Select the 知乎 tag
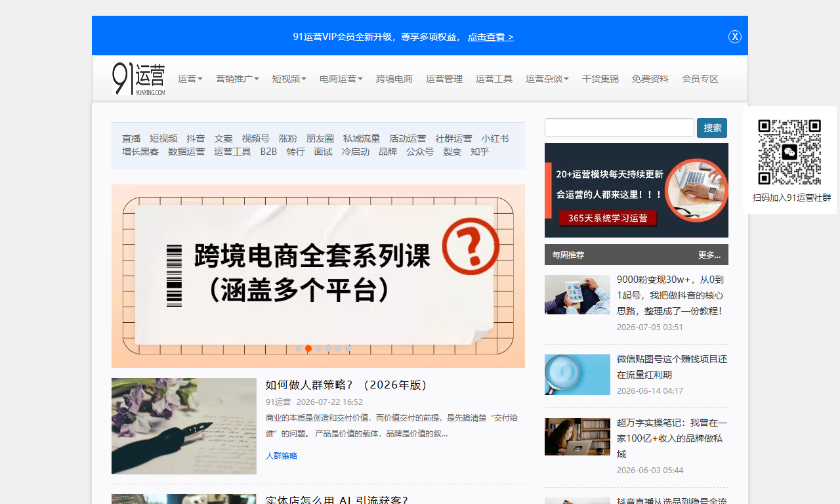Screen dimensions: 840x504 [480, 152]
